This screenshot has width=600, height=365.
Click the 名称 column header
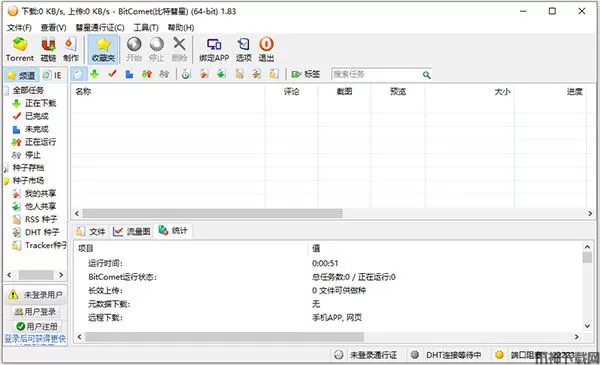[x=168, y=91]
